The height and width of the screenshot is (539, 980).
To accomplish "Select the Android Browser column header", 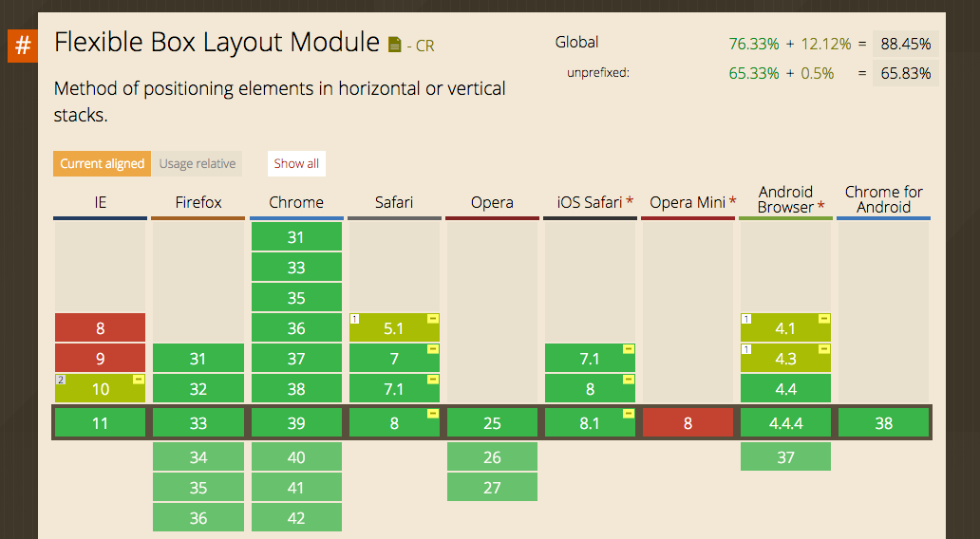I will [x=785, y=200].
